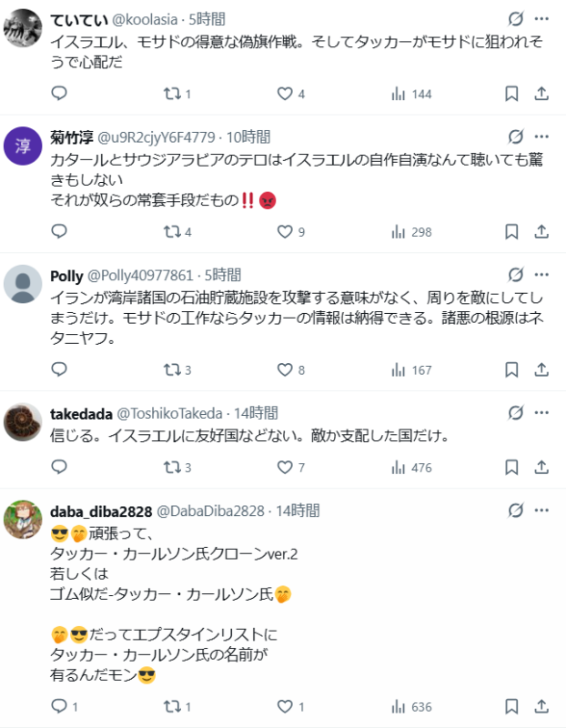View analytics for 菊竹淳's post
The width and height of the screenshot is (566, 728).
point(398,232)
